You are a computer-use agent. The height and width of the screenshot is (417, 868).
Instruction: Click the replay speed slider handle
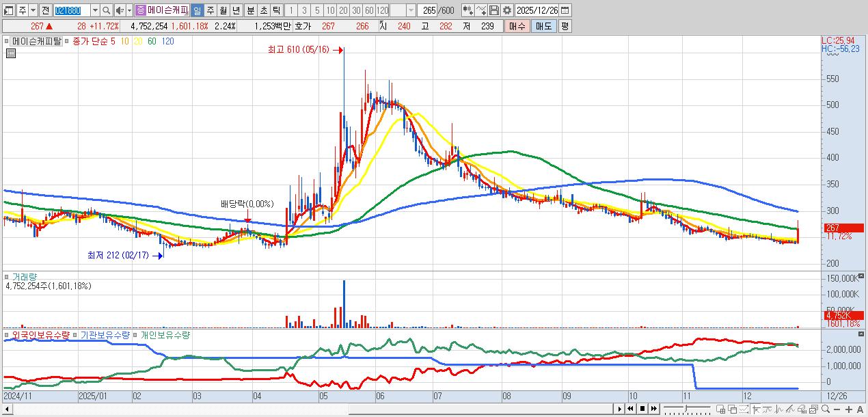click(686, 408)
